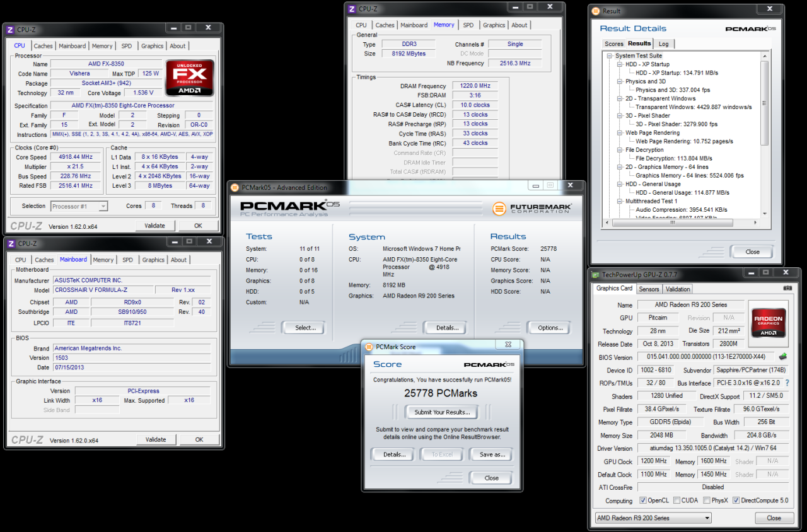Switch to the Sensors tab in GPU-Z
Screen dimensions: 807x532
click(x=649, y=289)
